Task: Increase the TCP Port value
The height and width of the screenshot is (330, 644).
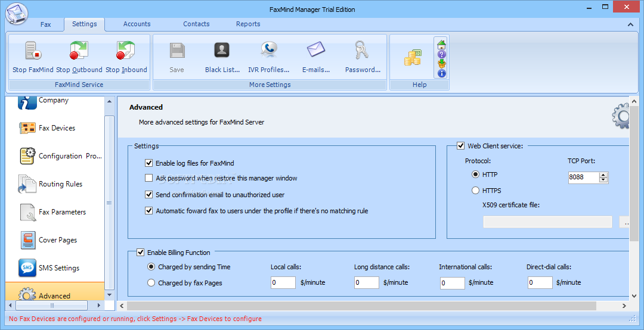Action: tap(603, 175)
